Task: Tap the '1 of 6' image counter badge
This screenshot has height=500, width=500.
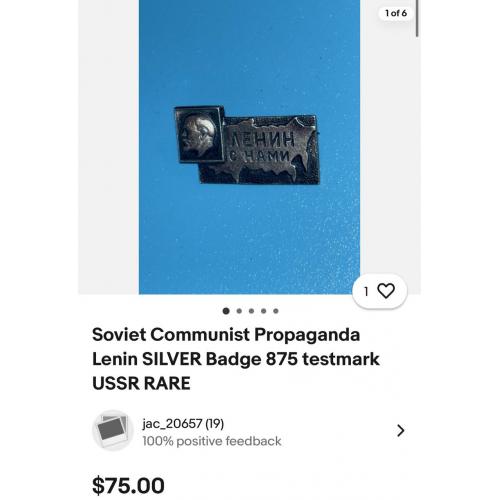Action: pyautogui.click(x=396, y=13)
